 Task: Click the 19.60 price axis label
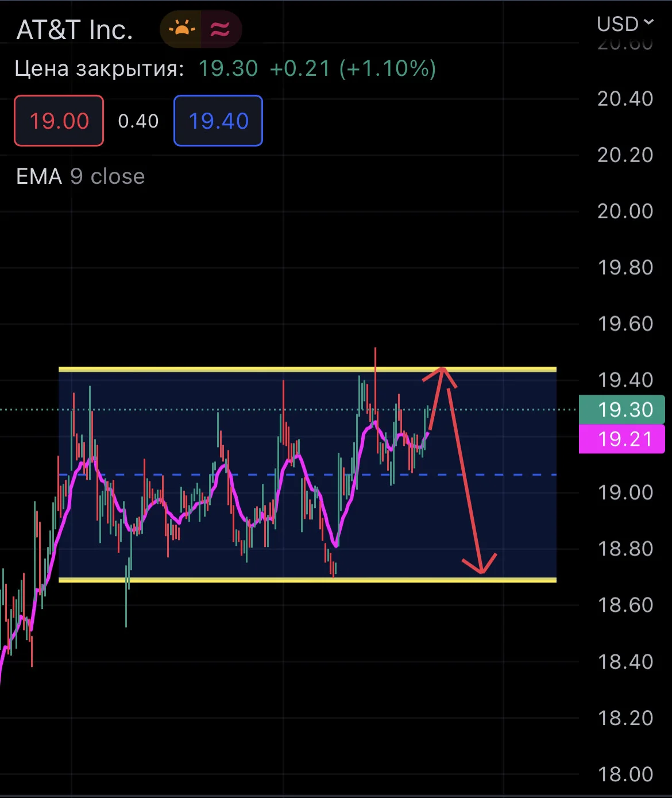click(x=625, y=324)
